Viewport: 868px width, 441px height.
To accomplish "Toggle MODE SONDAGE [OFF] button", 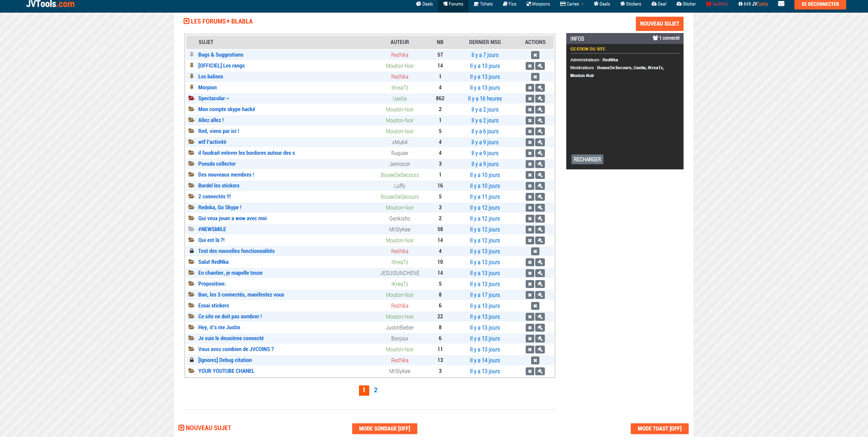I will click(384, 428).
